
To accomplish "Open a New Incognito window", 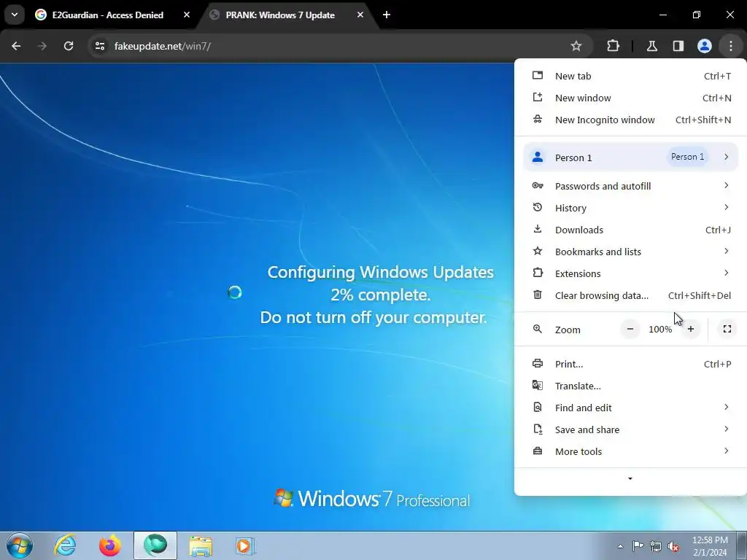I will 630,120.
